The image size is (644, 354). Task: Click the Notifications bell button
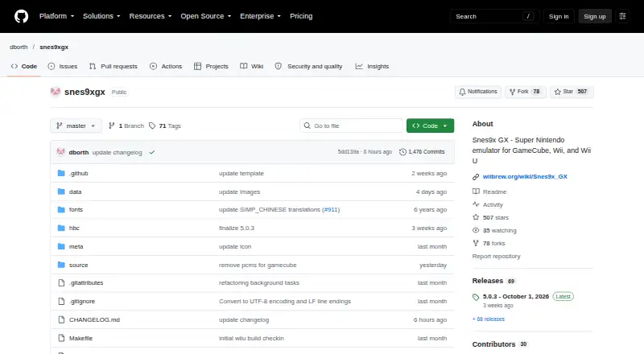click(478, 92)
